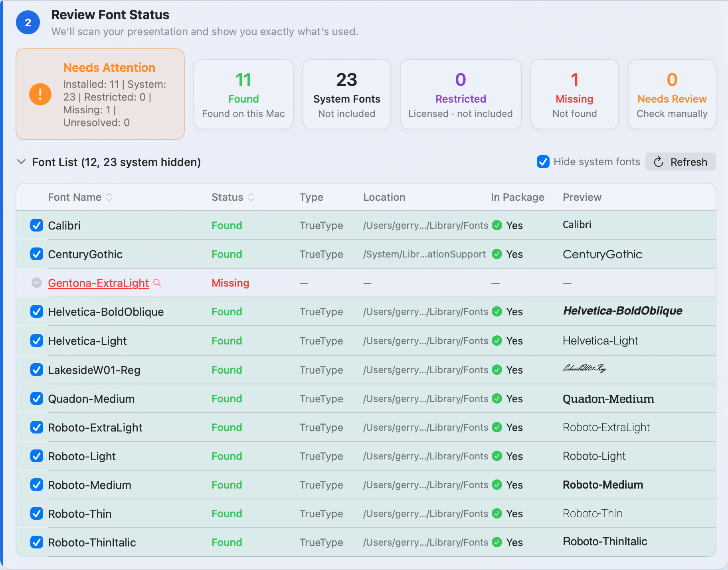This screenshot has width=728, height=570.
Task: Toggle the Quadon-Medium checkbox
Action: [37, 398]
